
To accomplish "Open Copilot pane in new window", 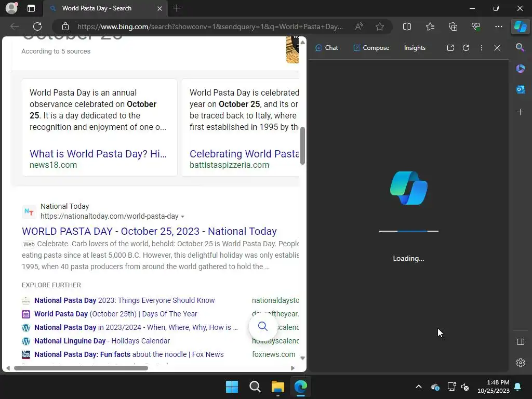I will point(450,48).
